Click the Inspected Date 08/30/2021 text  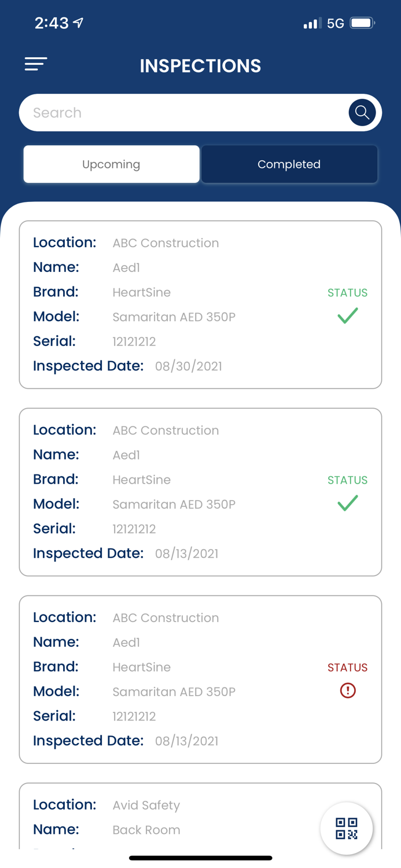pyautogui.click(x=189, y=366)
